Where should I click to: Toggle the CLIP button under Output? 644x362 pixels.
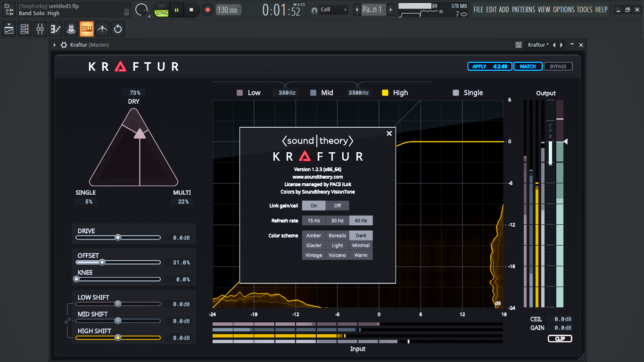(x=560, y=338)
